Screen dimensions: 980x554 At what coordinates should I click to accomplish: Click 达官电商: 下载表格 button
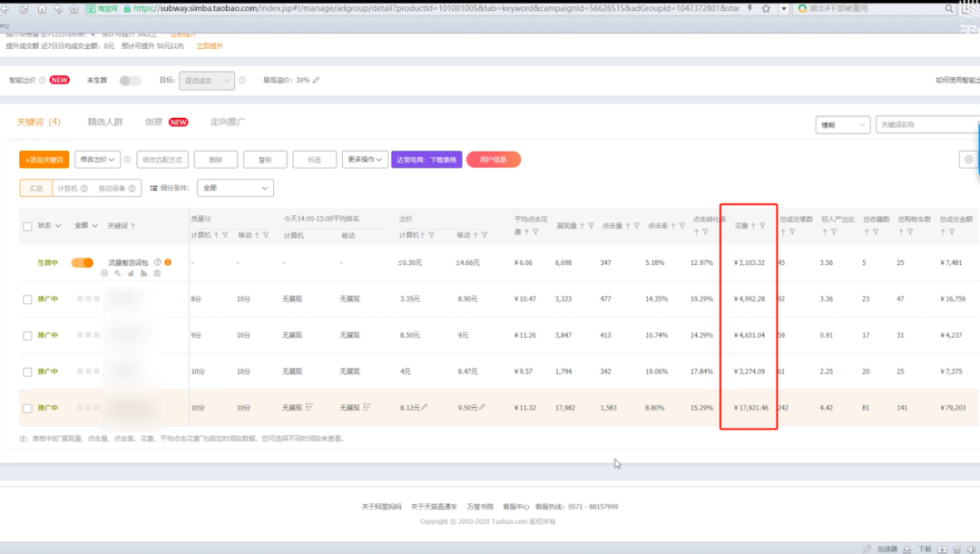point(426,160)
